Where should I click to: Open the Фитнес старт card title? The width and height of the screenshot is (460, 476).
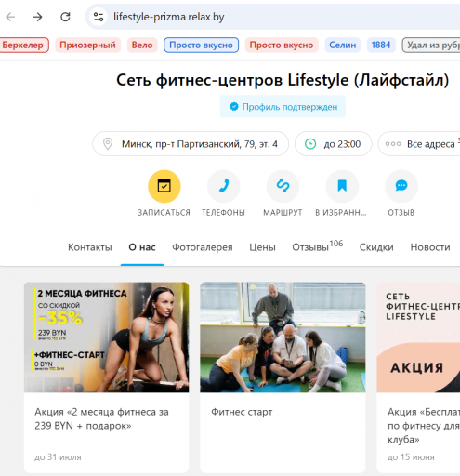pos(242,412)
